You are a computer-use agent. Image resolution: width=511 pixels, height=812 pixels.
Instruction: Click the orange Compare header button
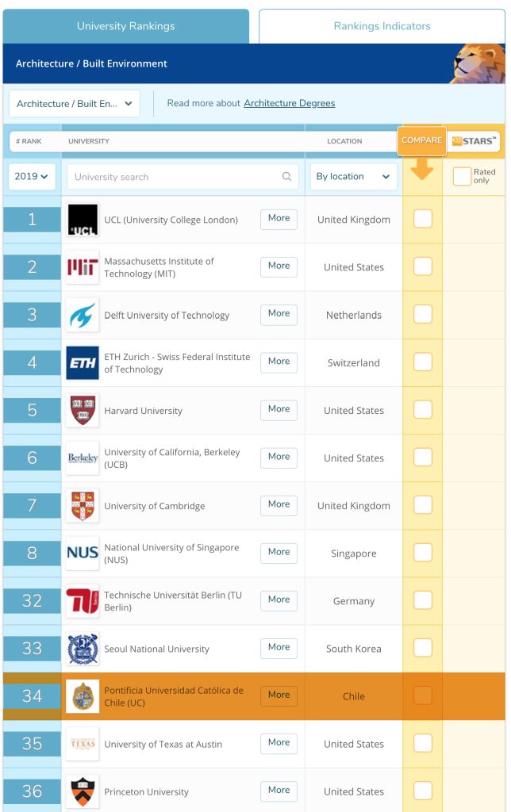pyautogui.click(x=421, y=140)
